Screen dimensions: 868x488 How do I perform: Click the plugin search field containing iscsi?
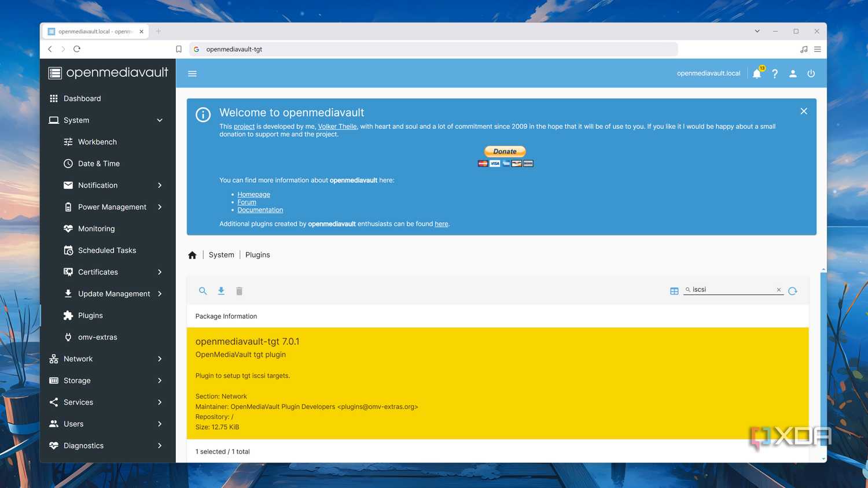coord(733,290)
